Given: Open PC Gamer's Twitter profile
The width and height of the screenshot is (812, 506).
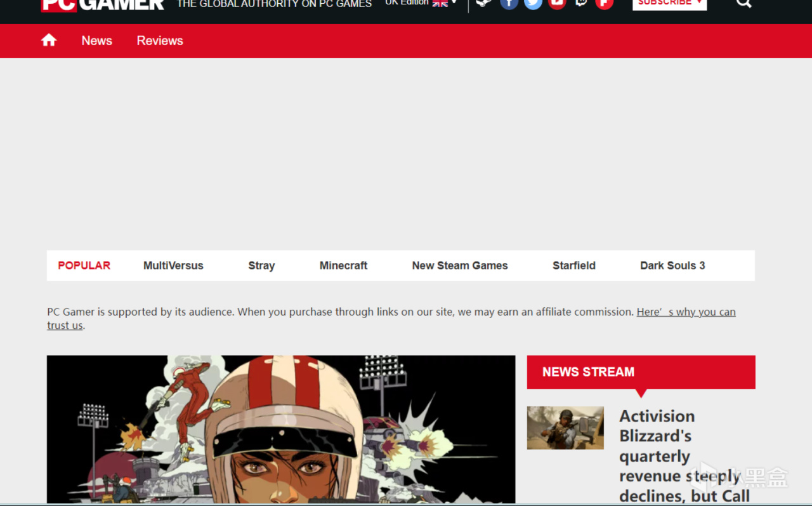Looking at the screenshot, I should 533,3.
